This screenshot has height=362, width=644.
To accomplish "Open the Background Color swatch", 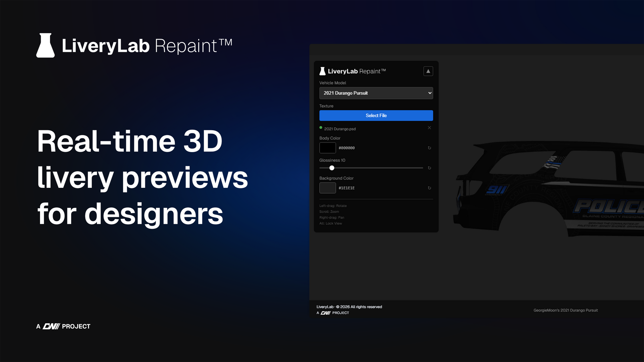I will coord(327,188).
